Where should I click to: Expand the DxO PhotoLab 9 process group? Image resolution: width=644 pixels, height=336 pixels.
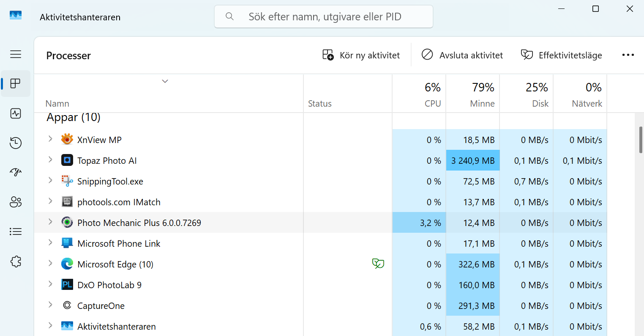(50, 284)
